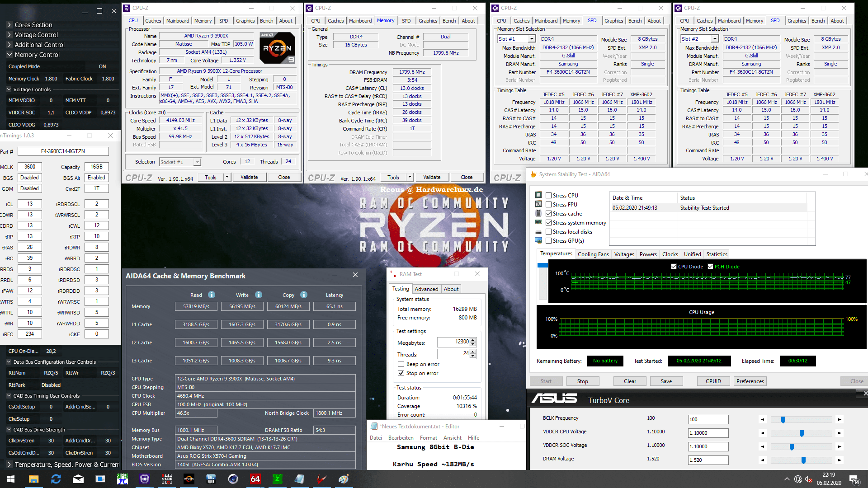This screenshot has width=868, height=488.
Task: Click the Clear button in AIDA64 stability test
Action: pyautogui.click(x=630, y=381)
